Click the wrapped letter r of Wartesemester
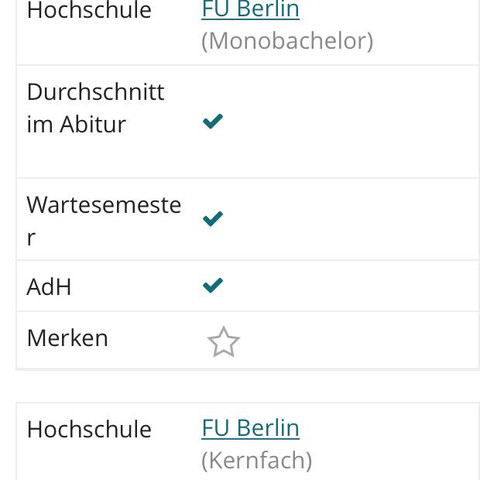Image resolution: width=480 pixels, height=480 pixels. coord(31,238)
